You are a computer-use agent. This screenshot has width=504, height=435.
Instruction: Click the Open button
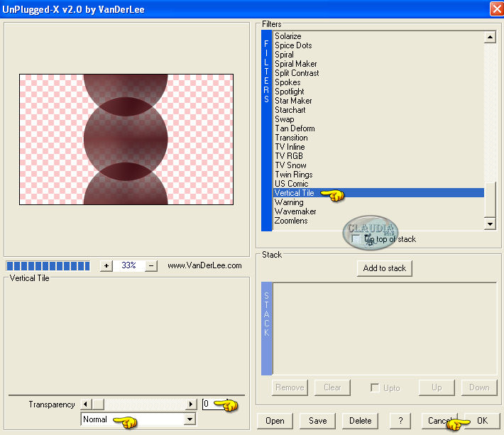[275, 421]
